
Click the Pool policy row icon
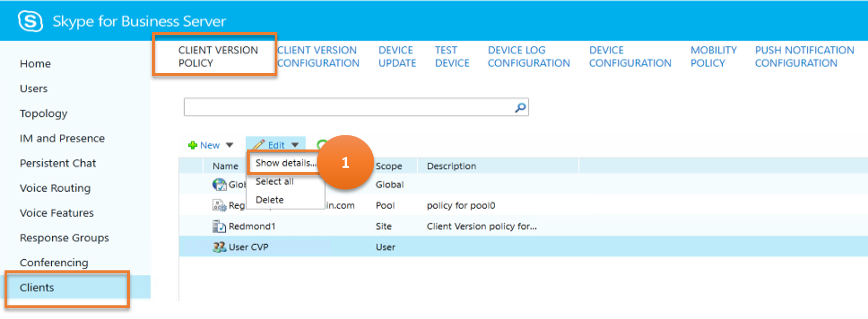click(x=219, y=205)
